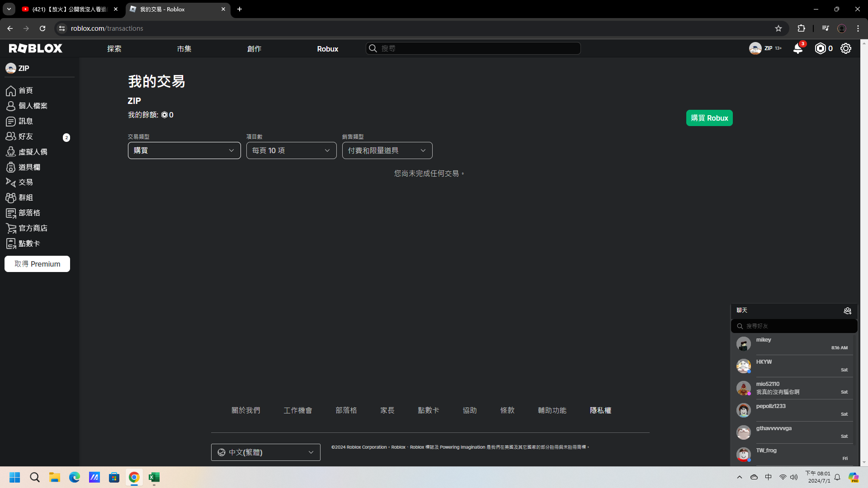Open a new browser tab

[x=240, y=9]
